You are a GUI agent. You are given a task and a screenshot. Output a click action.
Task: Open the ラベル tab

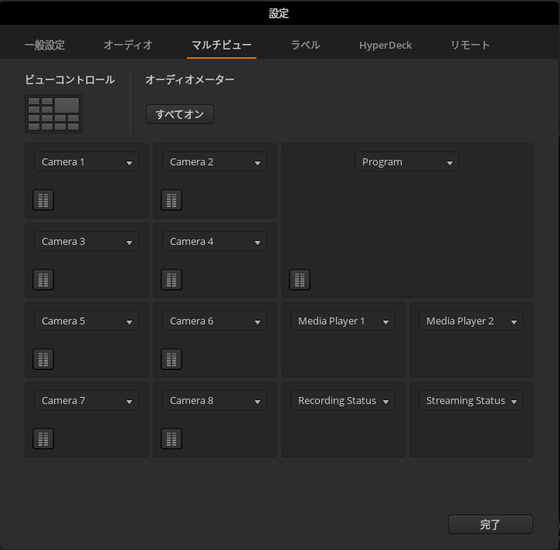pyautogui.click(x=305, y=45)
